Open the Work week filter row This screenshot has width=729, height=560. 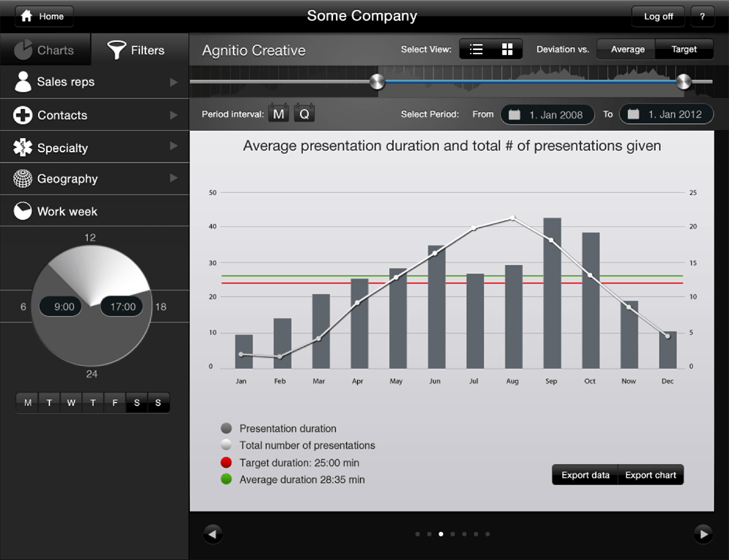tap(94, 211)
